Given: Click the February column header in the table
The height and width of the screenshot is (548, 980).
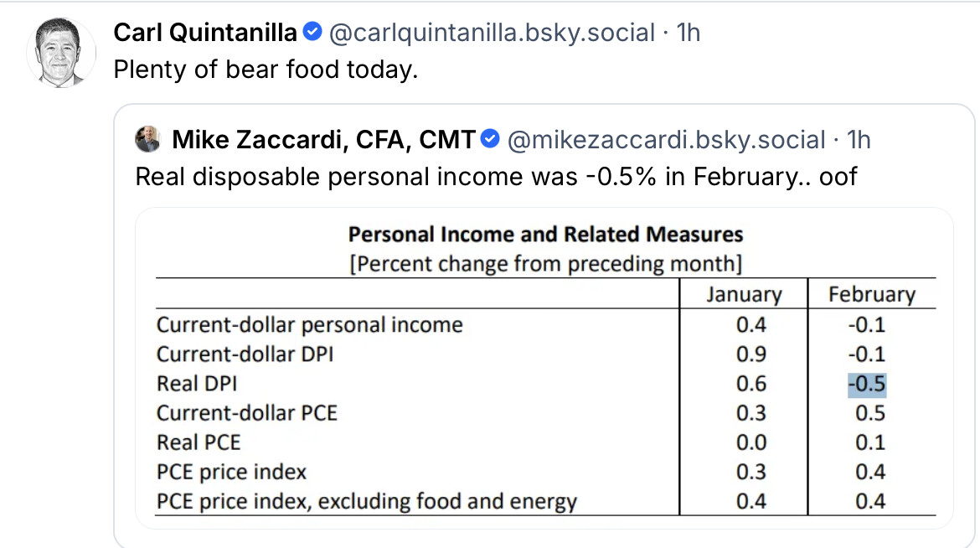Looking at the screenshot, I should 871,295.
